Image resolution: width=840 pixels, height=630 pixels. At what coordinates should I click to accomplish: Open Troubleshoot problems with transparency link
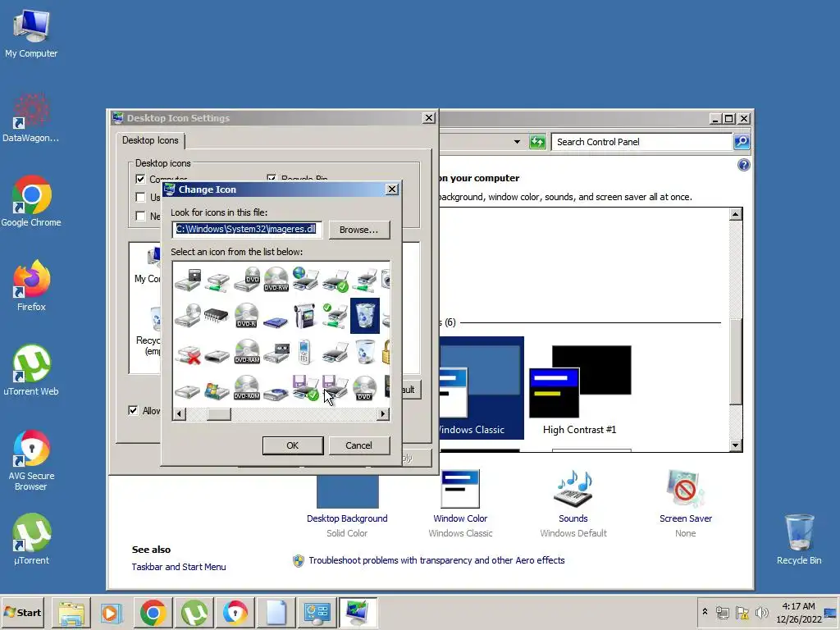point(436,560)
